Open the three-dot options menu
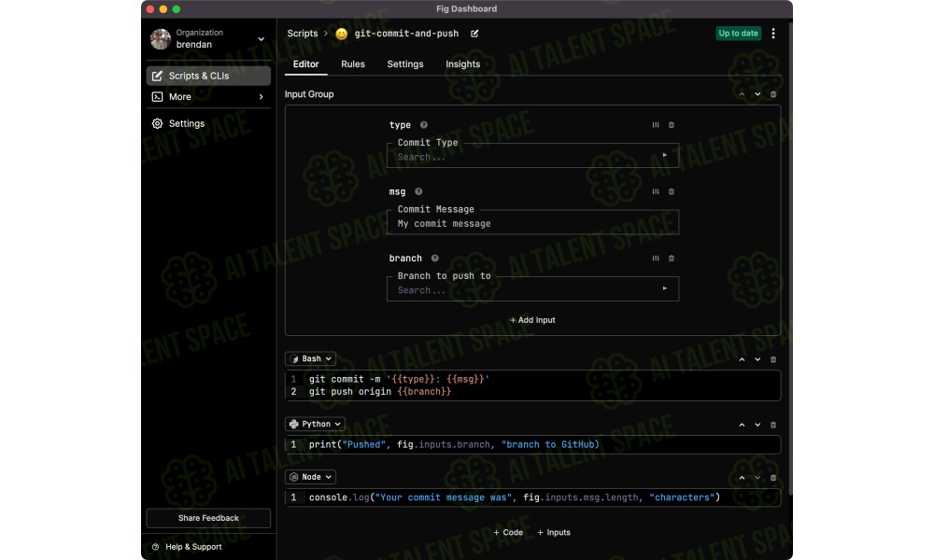 pyautogui.click(x=773, y=34)
